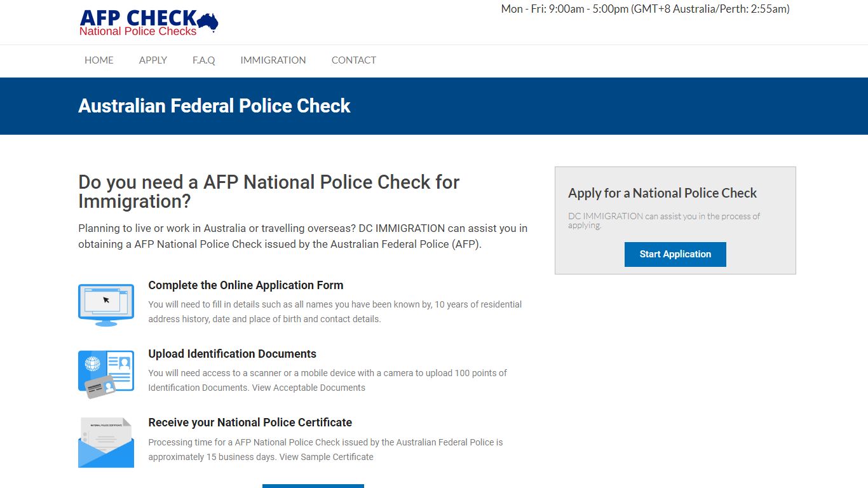Click 'Apply for a National Police Check' heading
The image size is (868, 488).
pyautogui.click(x=663, y=193)
